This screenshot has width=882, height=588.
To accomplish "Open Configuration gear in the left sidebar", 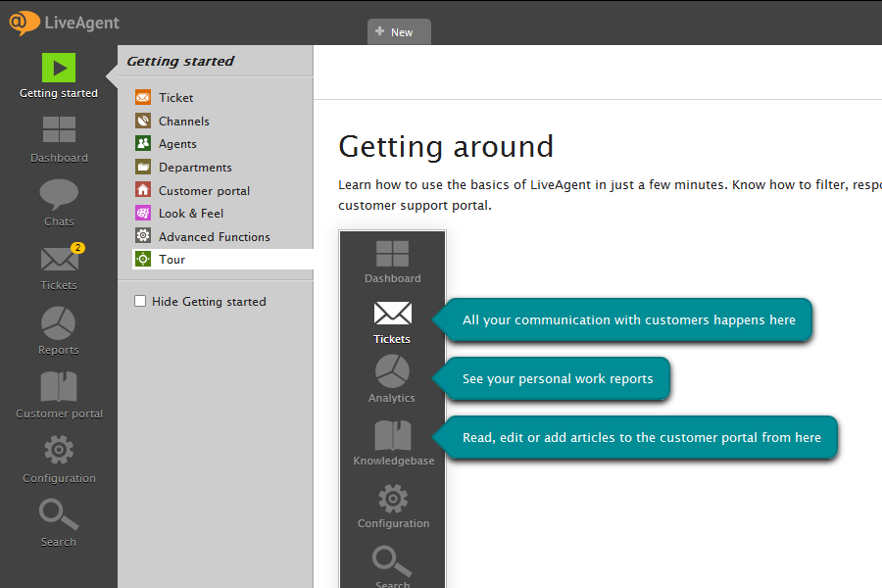I will coord(59,450).
